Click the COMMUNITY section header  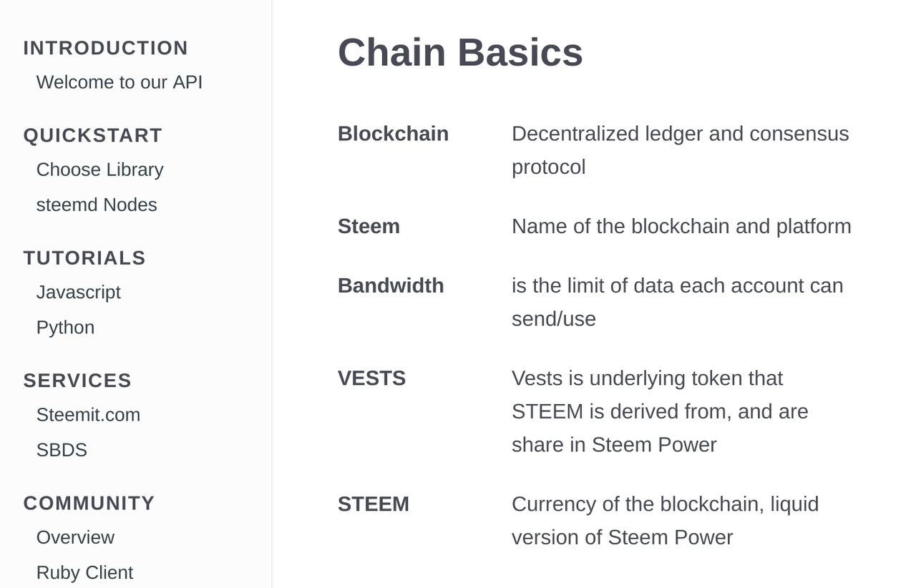pyautogui.click(x=89, y=503)
